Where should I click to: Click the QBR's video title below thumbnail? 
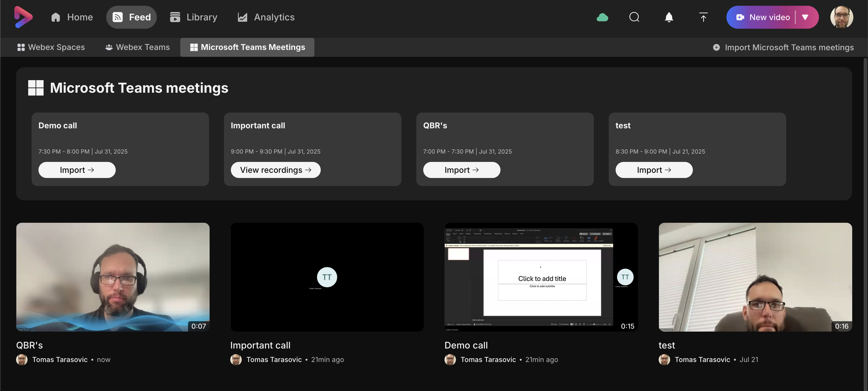(x=30, y=345)
